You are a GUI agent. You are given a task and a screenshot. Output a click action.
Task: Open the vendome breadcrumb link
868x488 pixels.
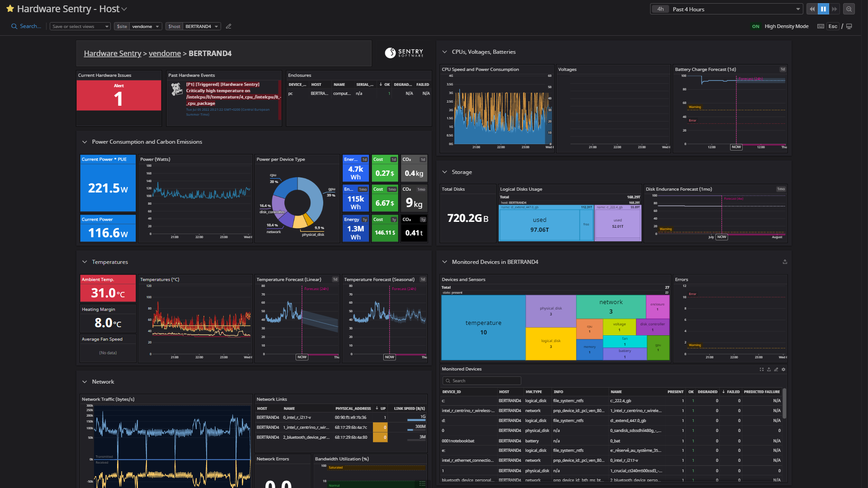165,53
